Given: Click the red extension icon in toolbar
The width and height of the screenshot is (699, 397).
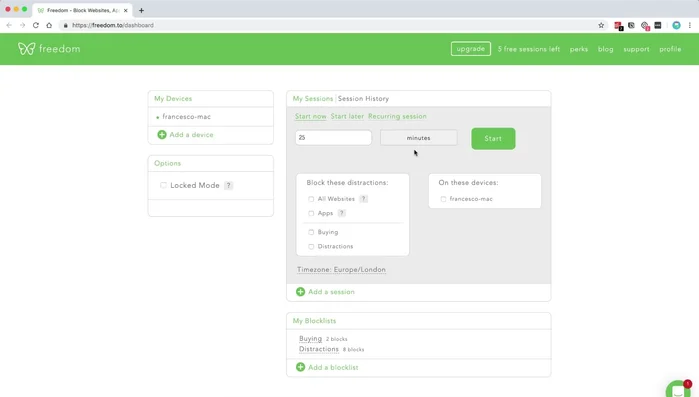Looking at the screenshot, I should [x=618, y=26].
